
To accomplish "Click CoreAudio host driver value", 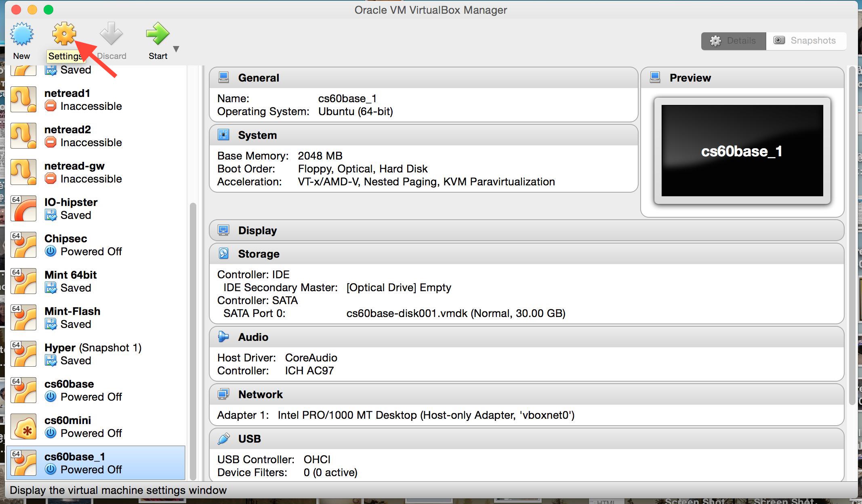I will point(311,358).
